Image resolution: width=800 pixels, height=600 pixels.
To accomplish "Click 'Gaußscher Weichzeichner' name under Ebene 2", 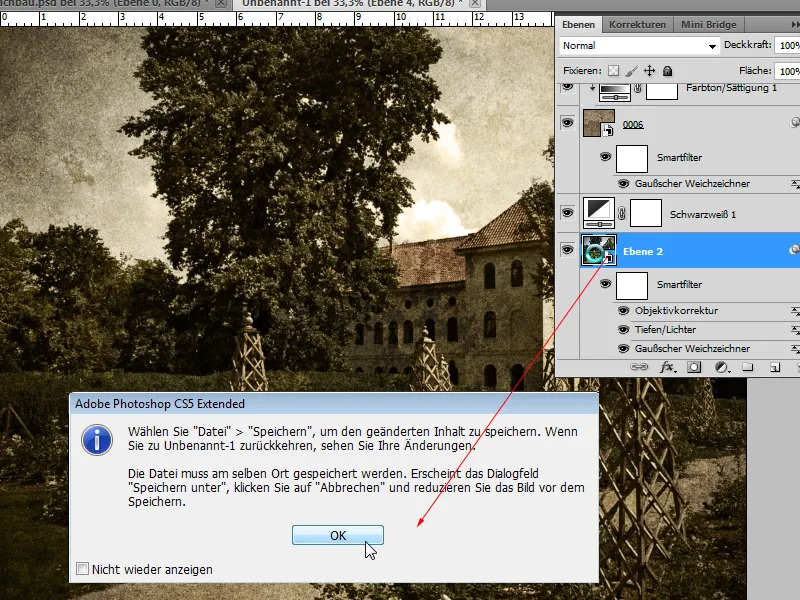I will [x=692, y=349].
